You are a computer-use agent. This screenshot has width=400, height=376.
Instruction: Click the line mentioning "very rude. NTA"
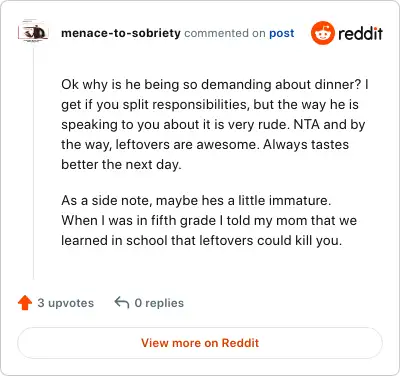click(213, 125)
